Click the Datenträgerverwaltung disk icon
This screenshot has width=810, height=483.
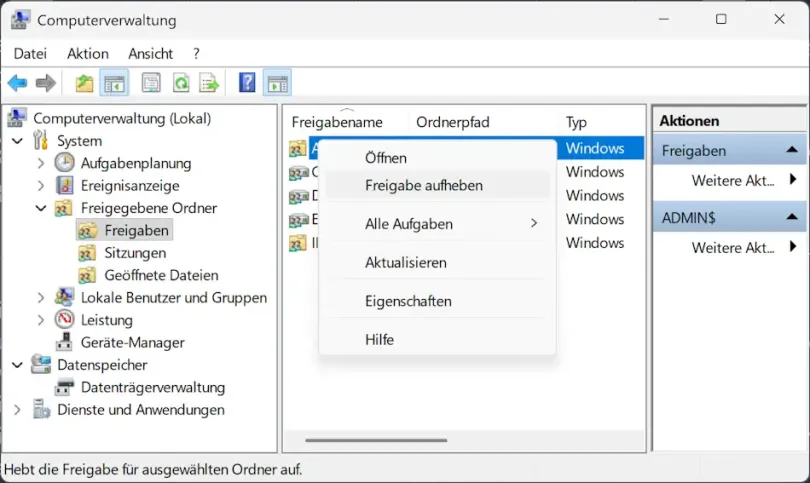[65, 386]
